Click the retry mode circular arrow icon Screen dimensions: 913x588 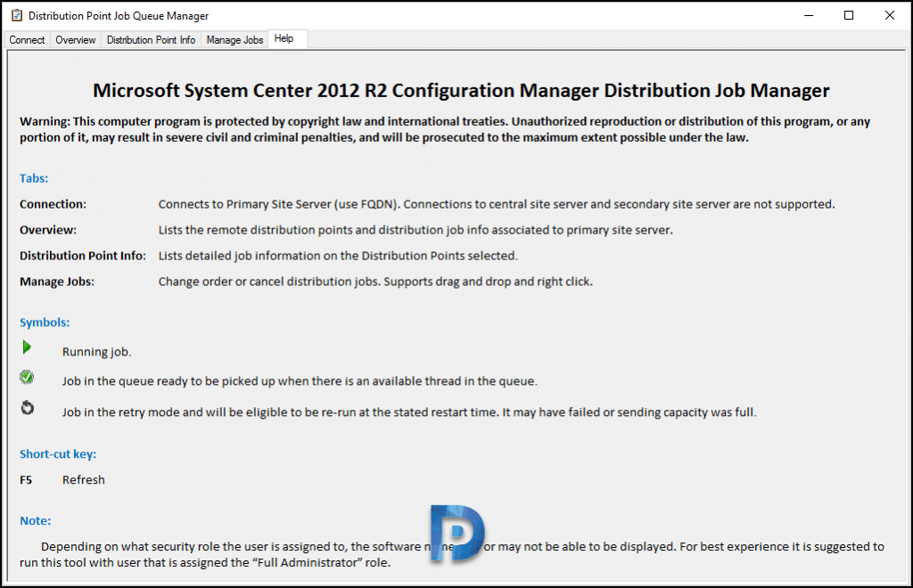point(28,408)
